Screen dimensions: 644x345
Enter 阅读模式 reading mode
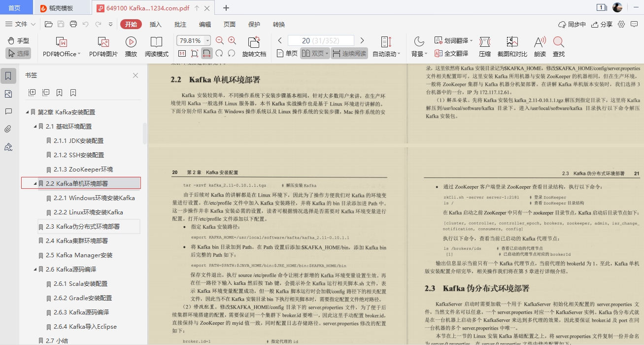click(x=157, y=46)
